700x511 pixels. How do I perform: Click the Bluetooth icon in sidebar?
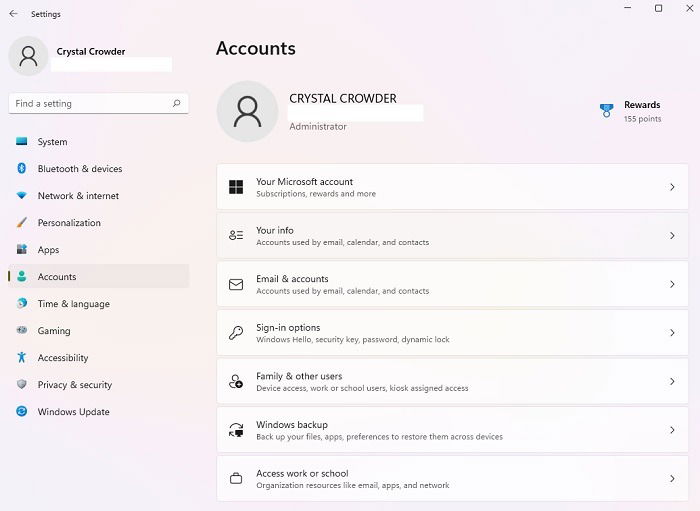21,168
